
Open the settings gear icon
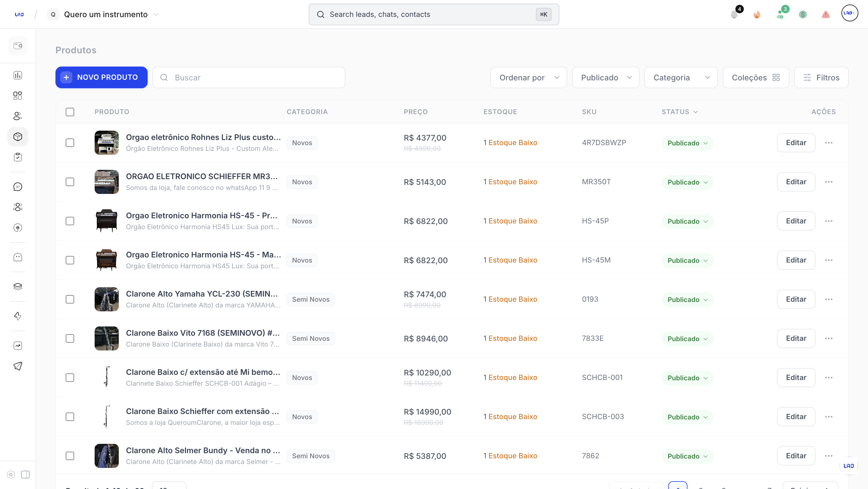click(x=11, y=475)
